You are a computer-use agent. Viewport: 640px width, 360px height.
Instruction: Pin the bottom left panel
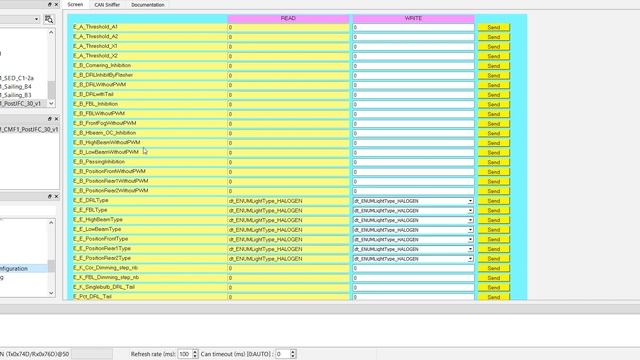tap(50, 196)
